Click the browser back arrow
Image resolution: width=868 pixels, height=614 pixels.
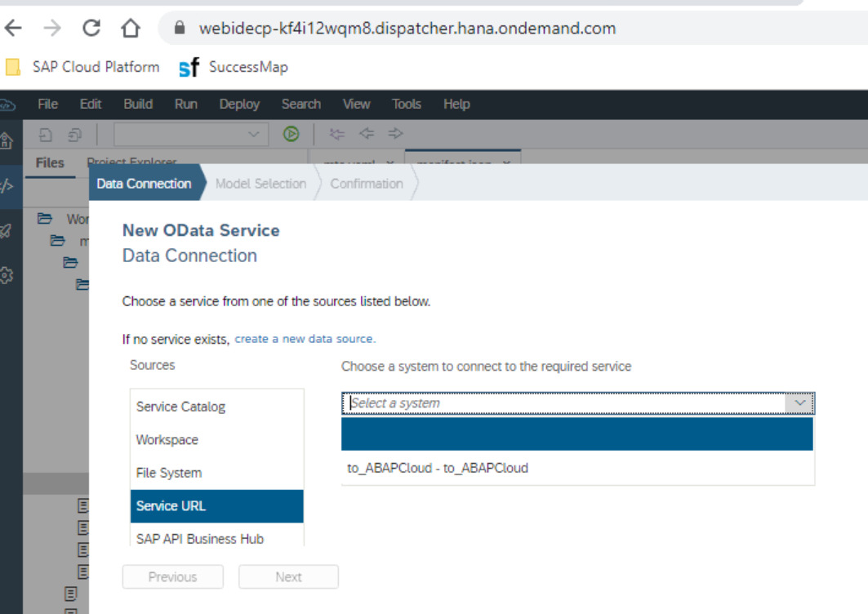point(13,28)
